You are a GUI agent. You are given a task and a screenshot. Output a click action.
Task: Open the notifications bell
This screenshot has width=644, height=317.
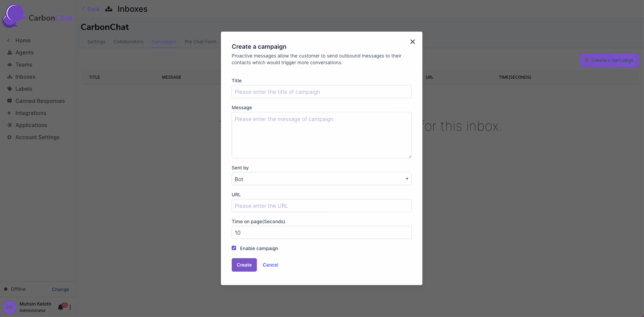click(60, 307)
